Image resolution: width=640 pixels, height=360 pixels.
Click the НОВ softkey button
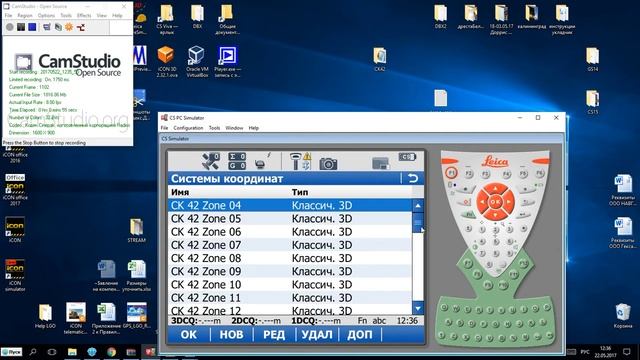[231, 335]
